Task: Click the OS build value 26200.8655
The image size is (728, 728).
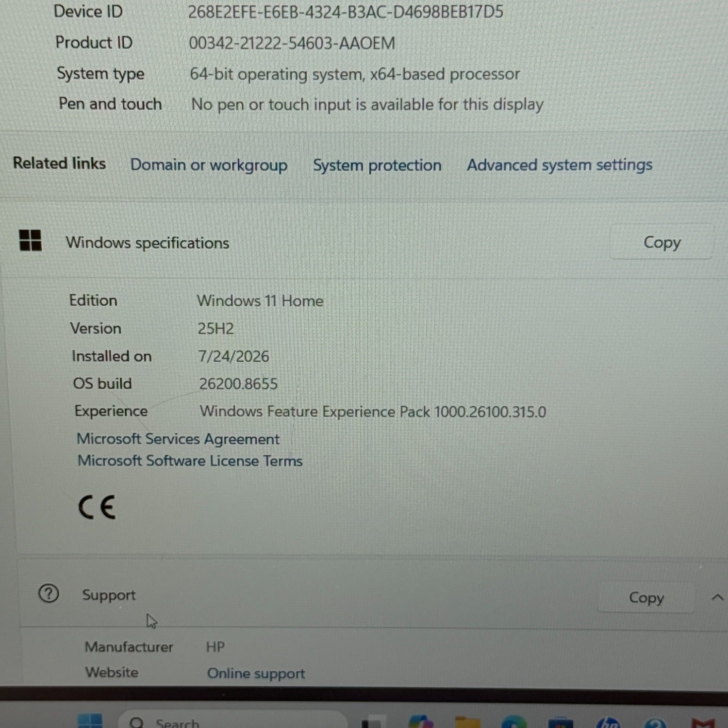Action: click(238, 384)
